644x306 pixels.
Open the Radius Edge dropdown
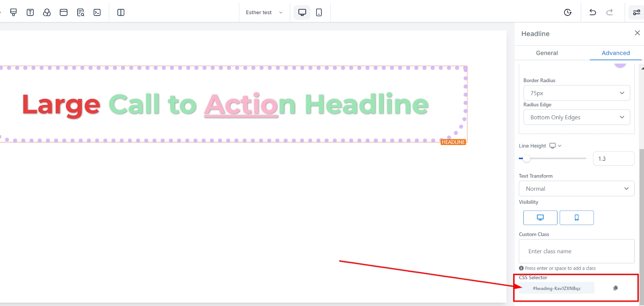tap(576, 117)
